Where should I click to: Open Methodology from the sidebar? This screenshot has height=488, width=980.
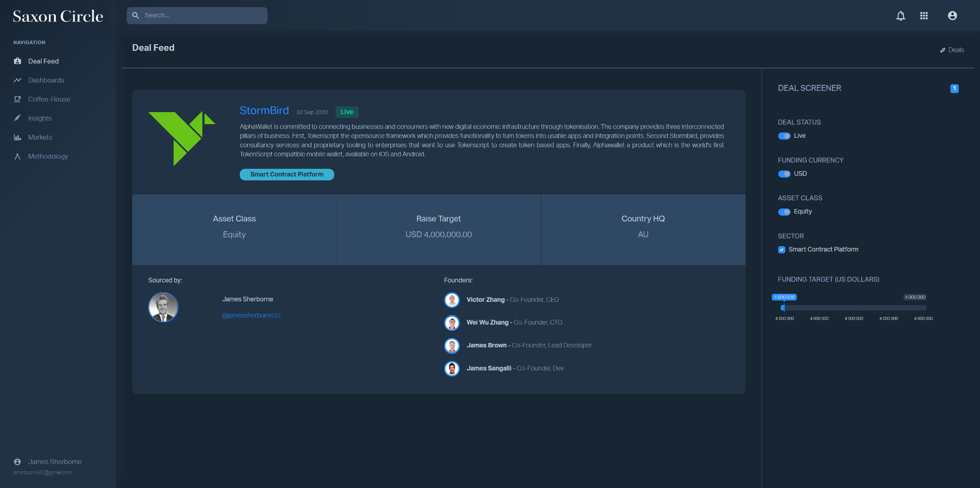[48, 157]
